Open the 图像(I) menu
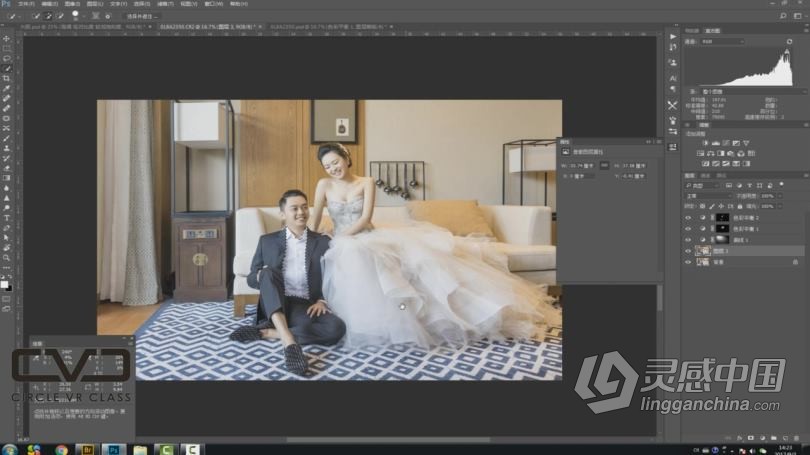810x455 pixels. [x=72, y=4]
